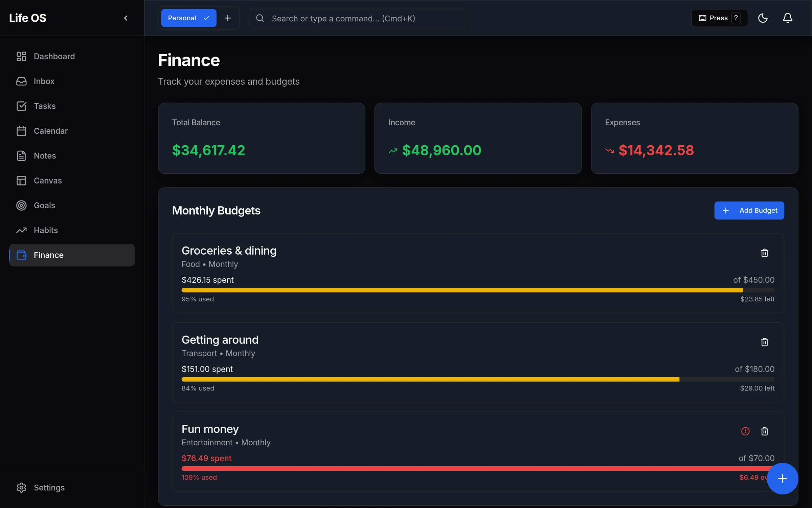Open notifications bell

(x=788, y=18)
